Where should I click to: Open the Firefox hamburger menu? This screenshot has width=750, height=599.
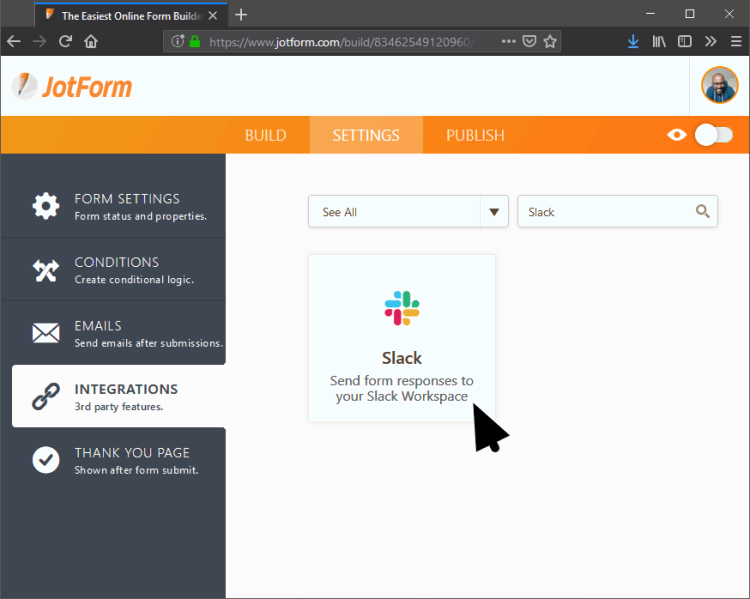pos(736,42)
